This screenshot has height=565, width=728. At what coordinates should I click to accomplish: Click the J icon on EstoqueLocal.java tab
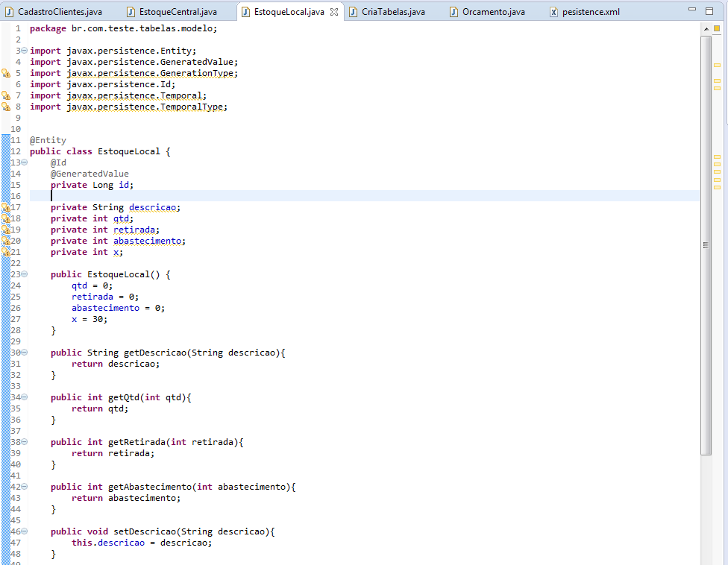[245, 12]
